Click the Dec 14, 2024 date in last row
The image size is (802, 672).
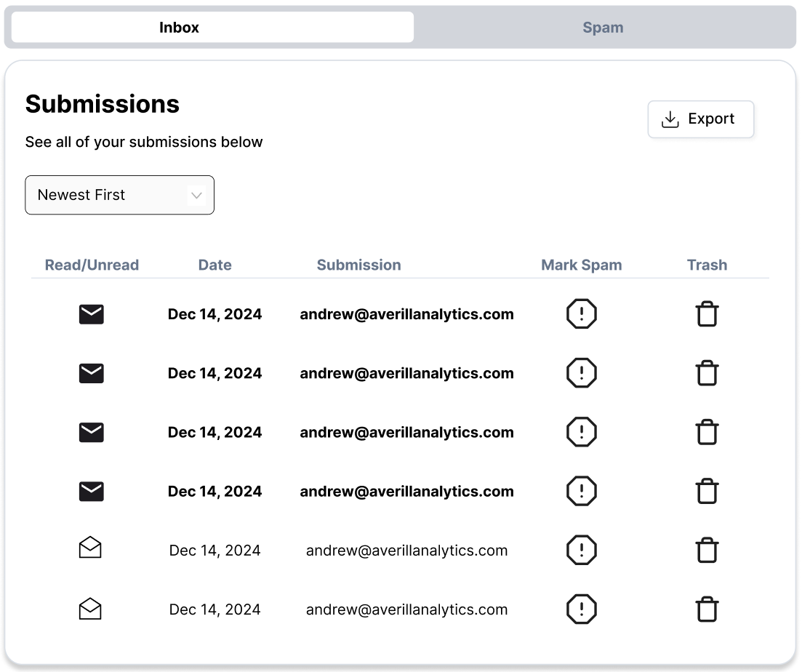click(x=214, y=609)
